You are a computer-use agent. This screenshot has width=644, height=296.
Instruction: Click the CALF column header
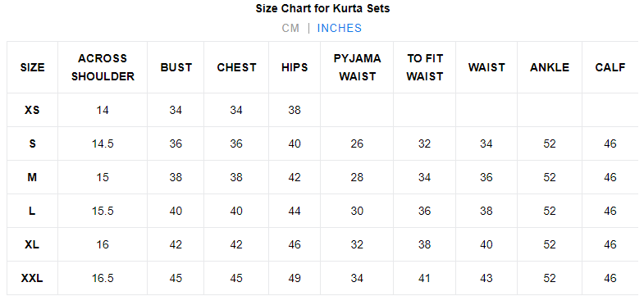(610, 67)
